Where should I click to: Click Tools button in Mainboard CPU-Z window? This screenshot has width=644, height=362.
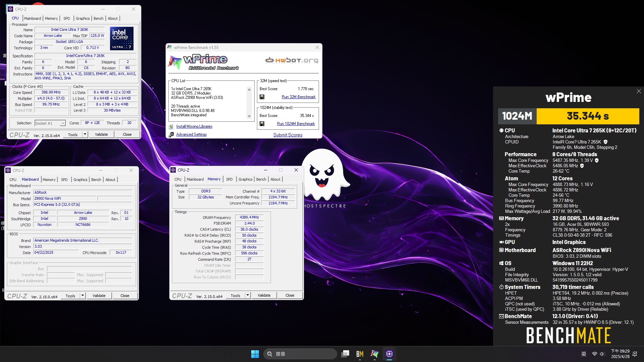70,296
